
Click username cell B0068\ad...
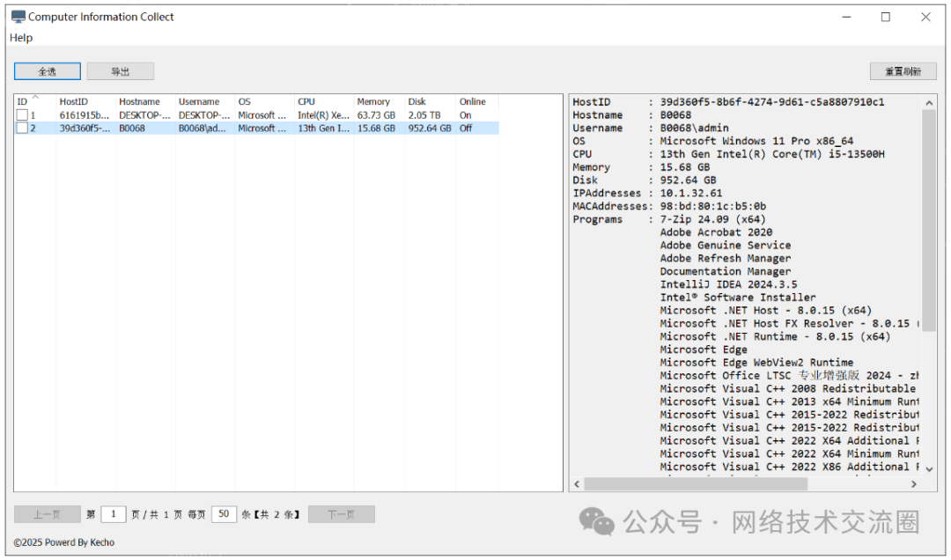202,128
